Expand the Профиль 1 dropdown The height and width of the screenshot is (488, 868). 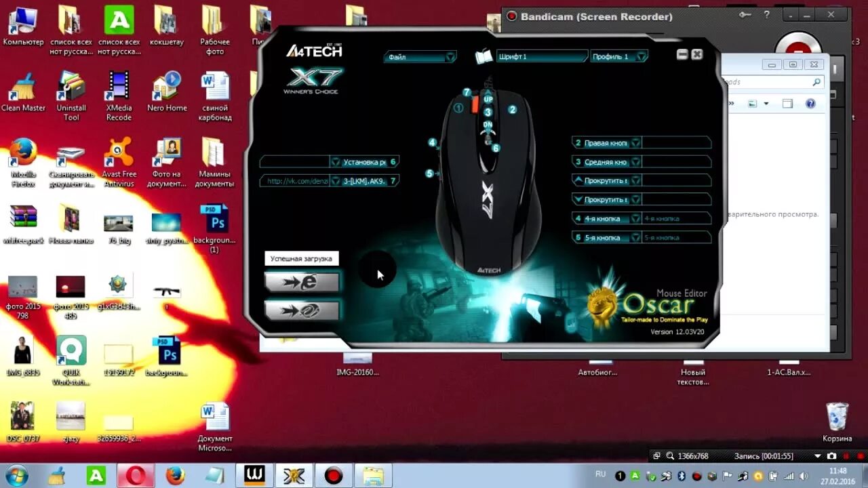coord(642,57)
